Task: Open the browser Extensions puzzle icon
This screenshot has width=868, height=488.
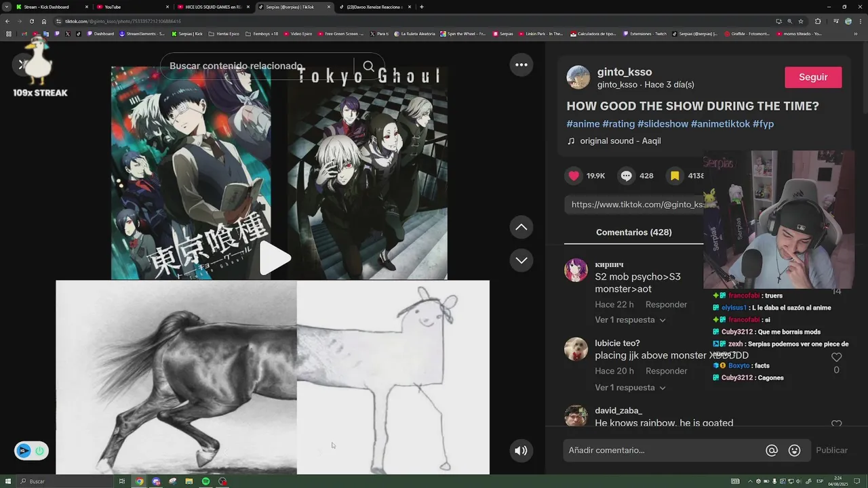Action: [x=818, y=21]
